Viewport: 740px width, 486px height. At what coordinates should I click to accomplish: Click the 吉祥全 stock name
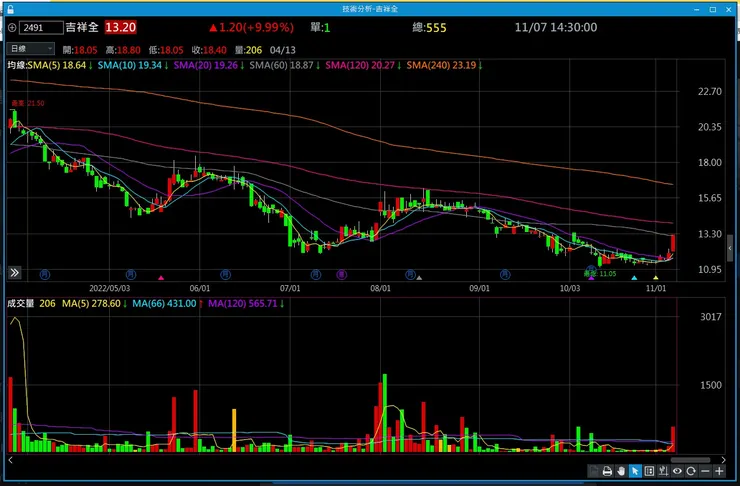click(82, 27)
